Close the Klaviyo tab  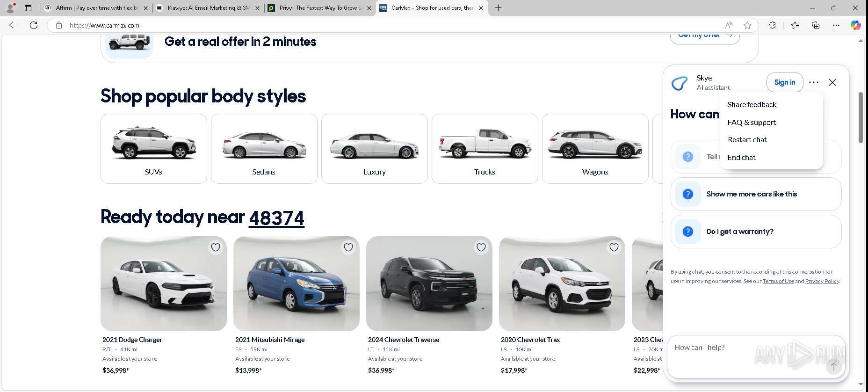[257, 8]
